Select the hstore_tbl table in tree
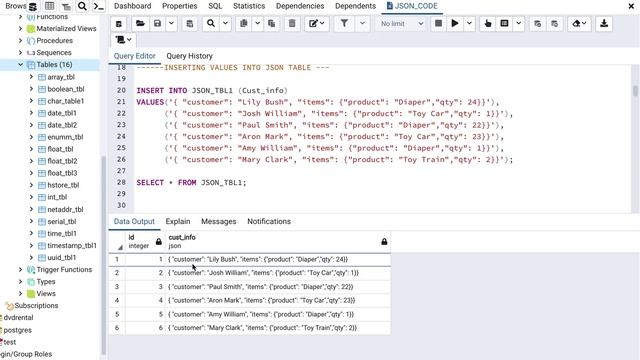 63,185
